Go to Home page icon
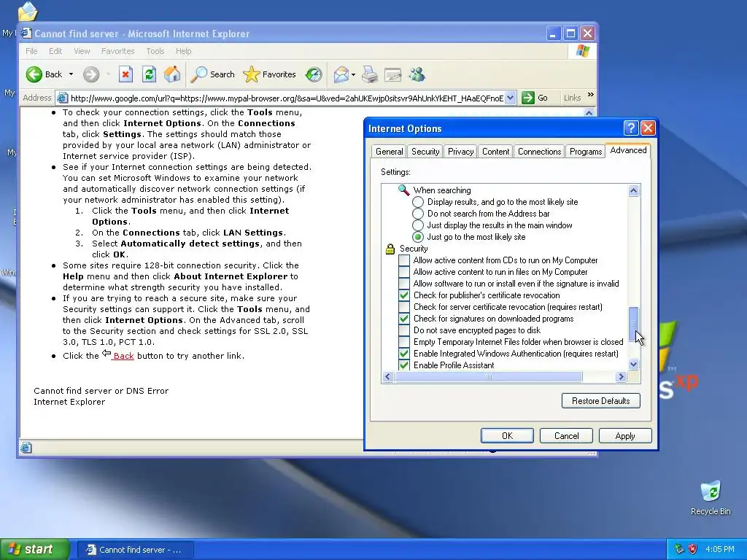Screen dimensions: 747x560 172,74
